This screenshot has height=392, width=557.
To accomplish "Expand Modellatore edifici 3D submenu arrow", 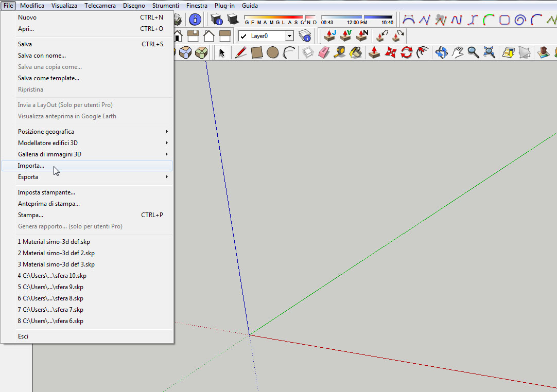I will click(x=167, y=142).
